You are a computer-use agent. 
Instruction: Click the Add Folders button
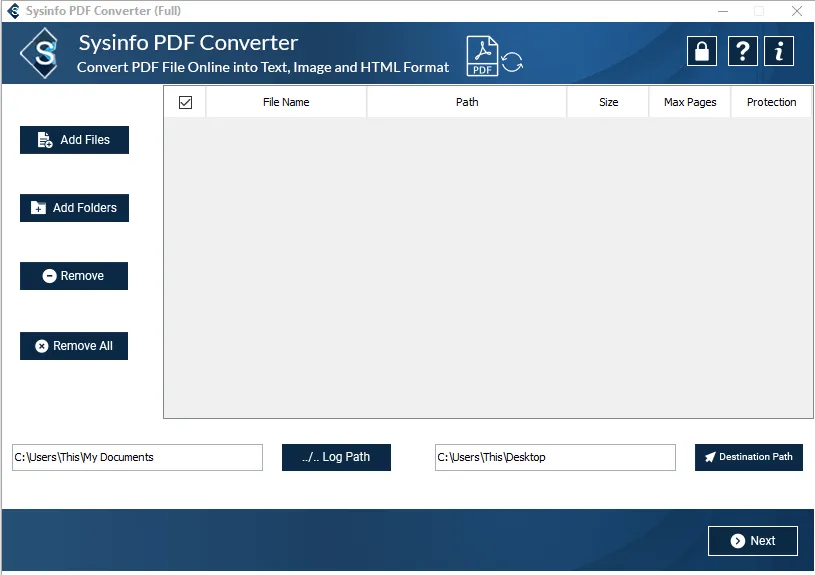tap(74, 208)
